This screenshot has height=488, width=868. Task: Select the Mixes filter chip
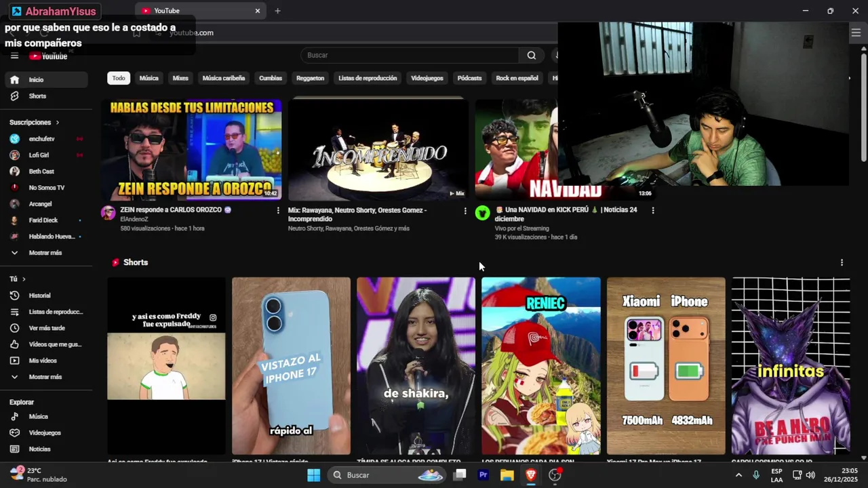click(x=180, y=78)
